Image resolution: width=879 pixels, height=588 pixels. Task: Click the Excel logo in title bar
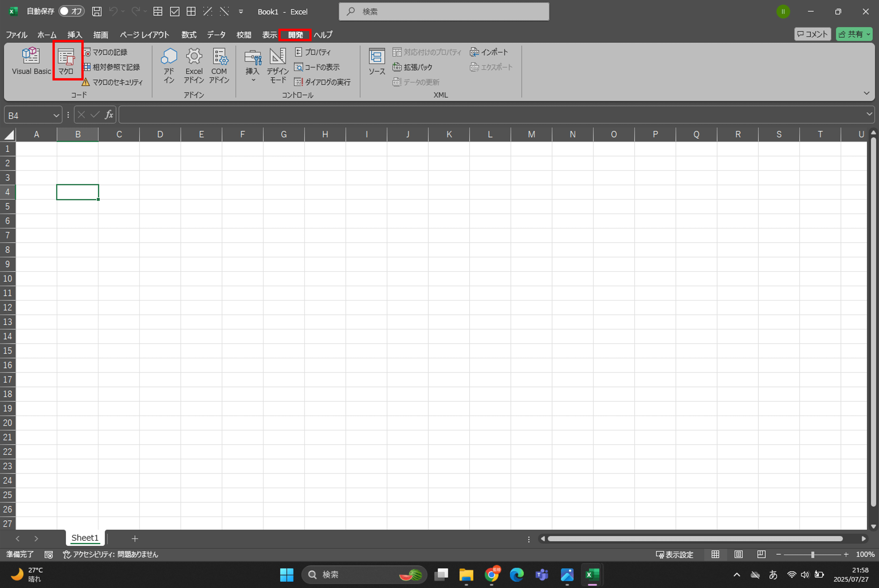[x=14, y=12]
